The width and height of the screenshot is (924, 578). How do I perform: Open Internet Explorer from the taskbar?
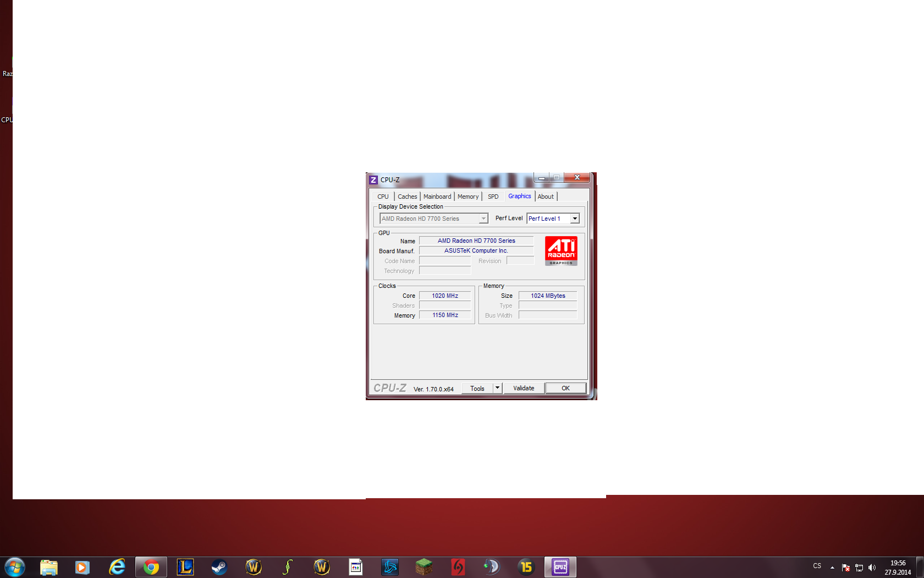117,567
